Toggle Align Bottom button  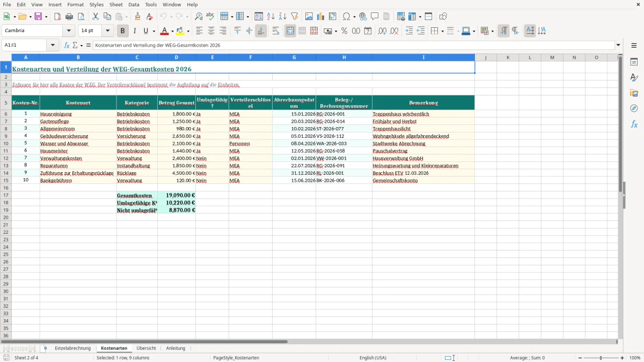pos(261,31)
